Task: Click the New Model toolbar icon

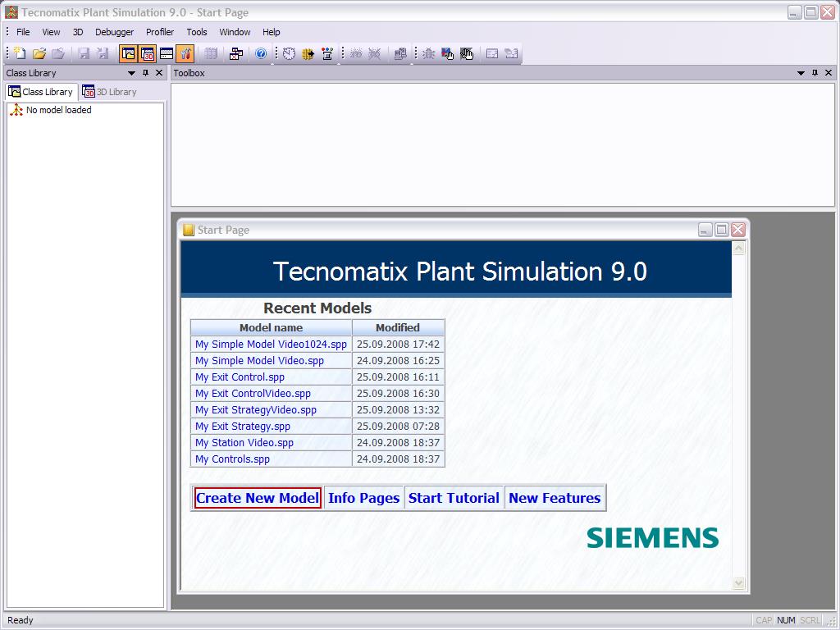Action: [20, 53]
